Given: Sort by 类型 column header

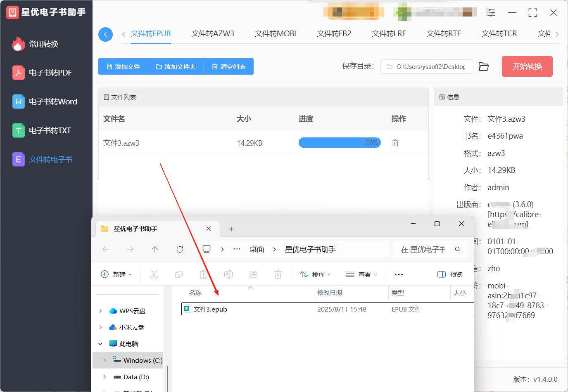Looking at the screenshot, I should (x=398, y=293).
